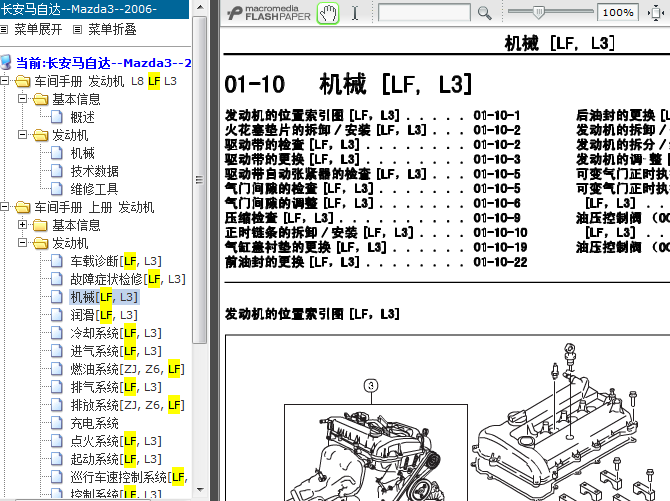Click tree panel scrollbar down arrow
Viewport: 670px width, 501px height.
(x=200, y=490)
